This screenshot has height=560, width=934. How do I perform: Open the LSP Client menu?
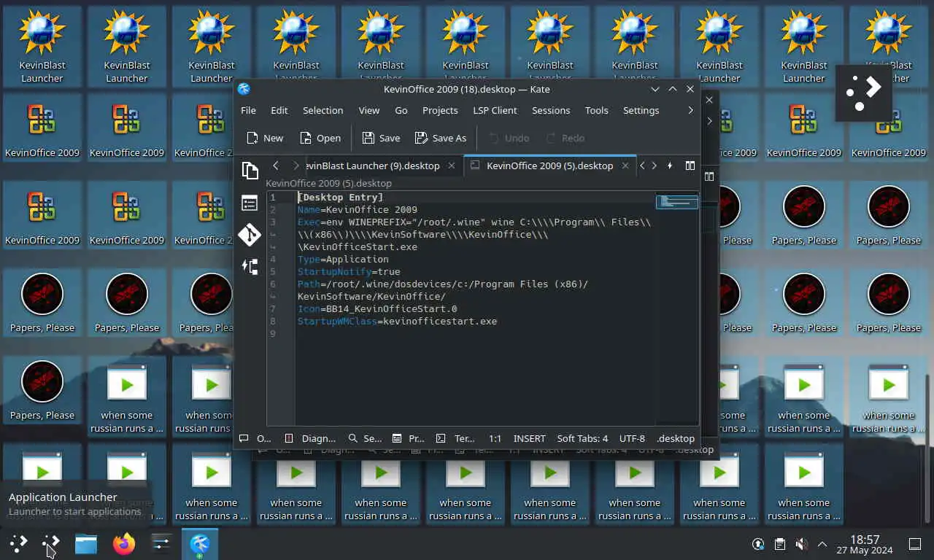[495, 110]
